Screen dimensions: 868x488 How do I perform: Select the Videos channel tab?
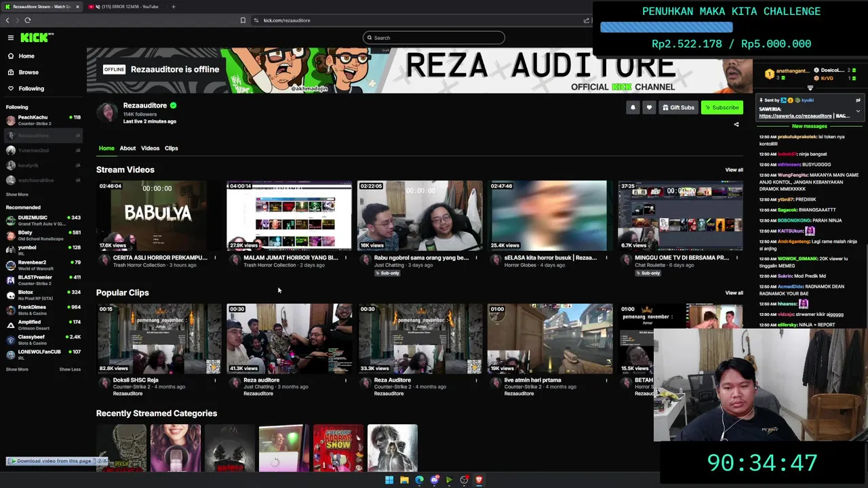pos(150,148)
